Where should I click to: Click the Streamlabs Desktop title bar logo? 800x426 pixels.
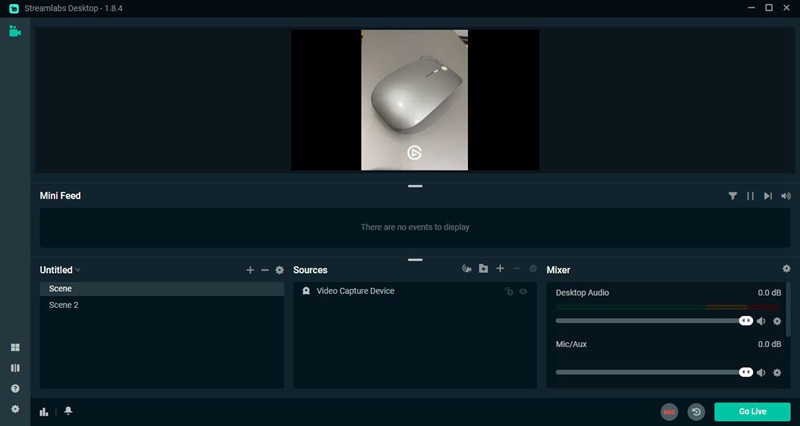[x=14, y=8]
